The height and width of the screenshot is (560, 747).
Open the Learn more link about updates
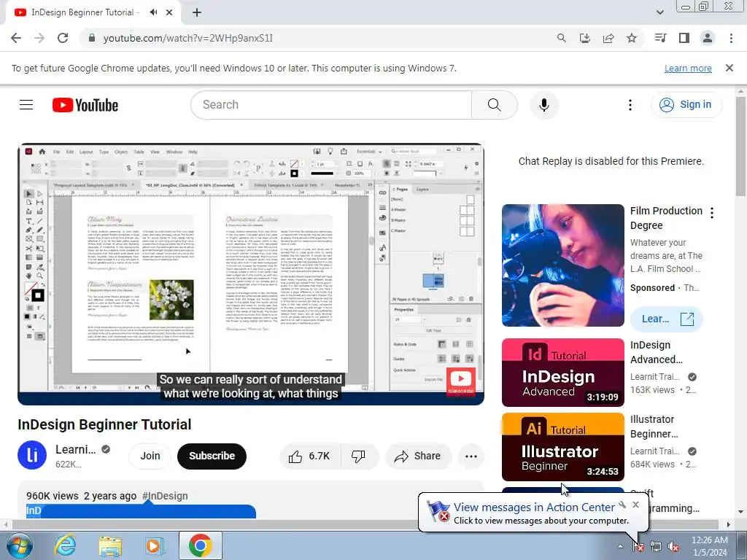tap(688, 68)
